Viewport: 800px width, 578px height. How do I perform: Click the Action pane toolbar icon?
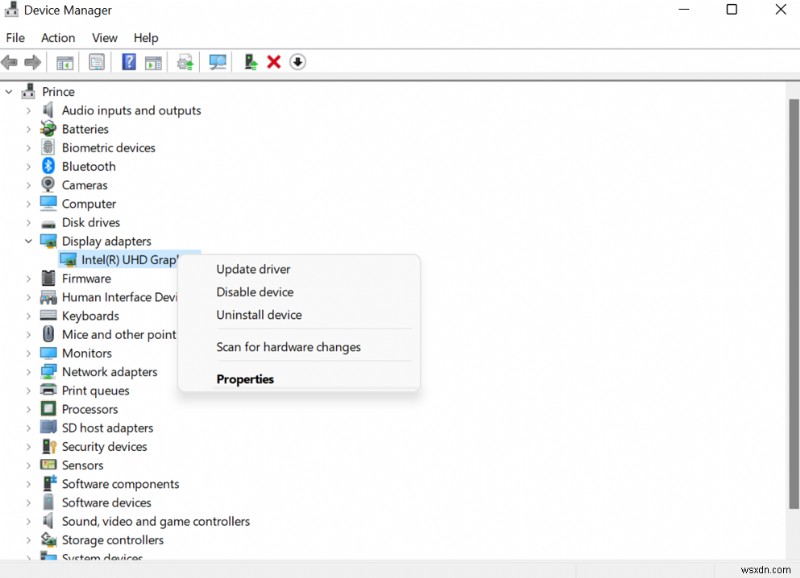point(153,63)
